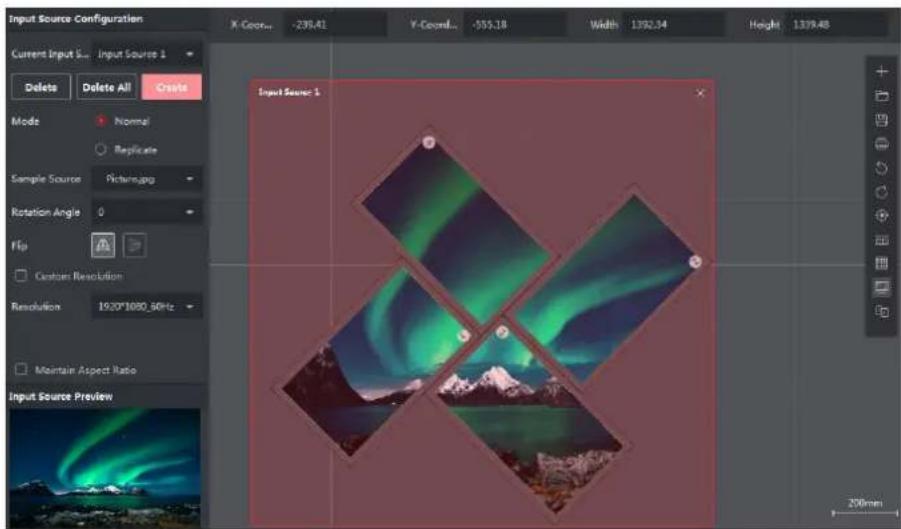
Task: Click the Input Source 1 title label
Action: [289, 92]
